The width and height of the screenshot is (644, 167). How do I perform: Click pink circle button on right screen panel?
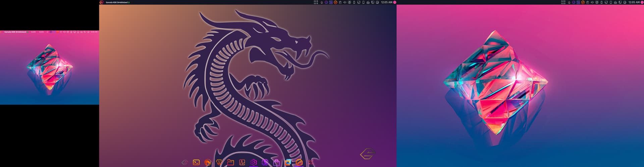[x=642, y=2]
